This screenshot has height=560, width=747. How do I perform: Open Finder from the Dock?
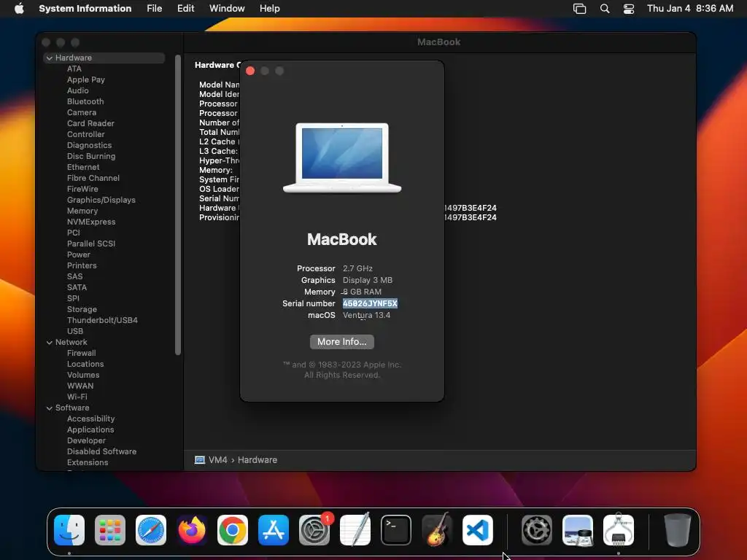[69, 530]
